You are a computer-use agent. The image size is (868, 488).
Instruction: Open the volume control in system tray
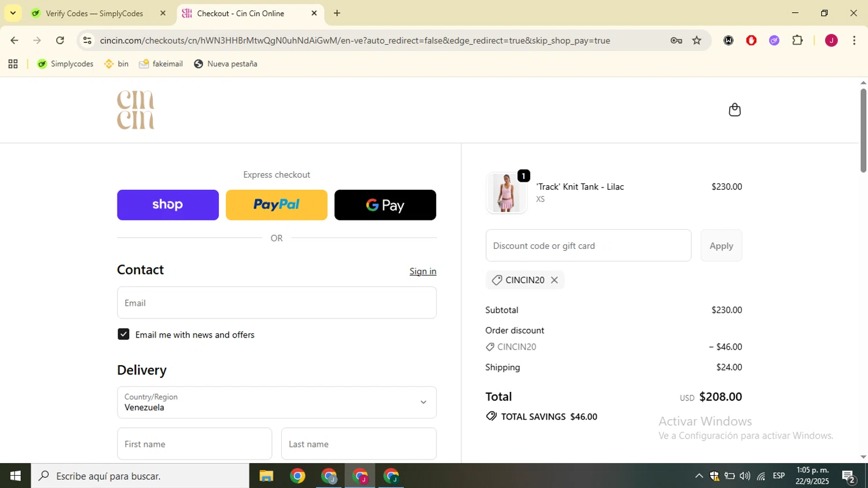pos(745,476)
